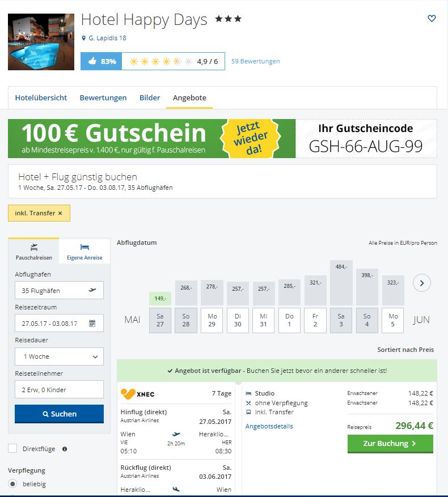Screen dimensions: 448x497
Task: Add hotel to favorites with heart icon
Action: [432, 18]
